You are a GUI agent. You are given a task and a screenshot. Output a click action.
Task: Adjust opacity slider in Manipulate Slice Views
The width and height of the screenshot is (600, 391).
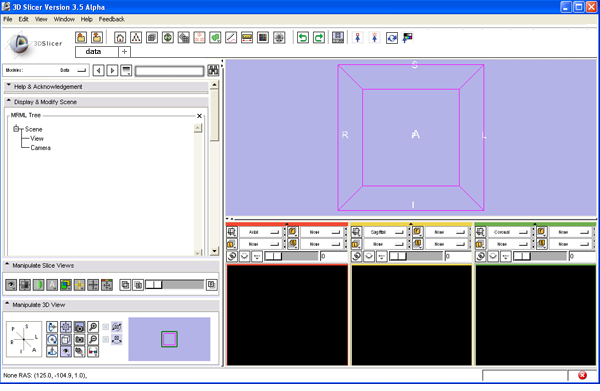coord(174,285)
